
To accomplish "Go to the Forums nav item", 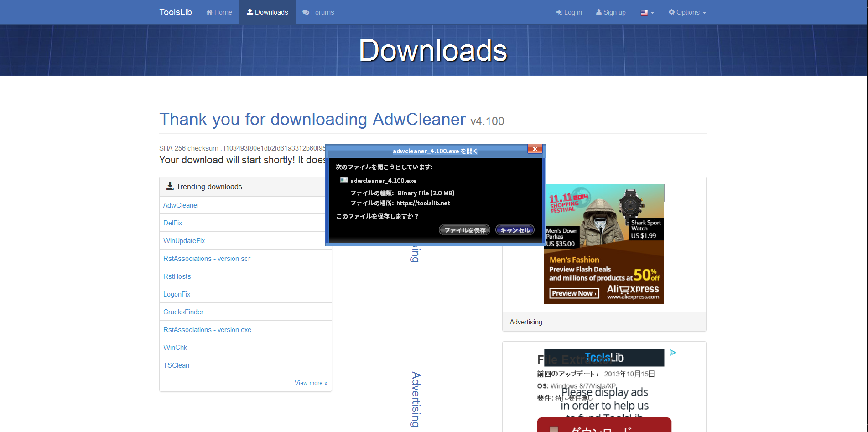I will pyautogui.click(x=318, y=12).
